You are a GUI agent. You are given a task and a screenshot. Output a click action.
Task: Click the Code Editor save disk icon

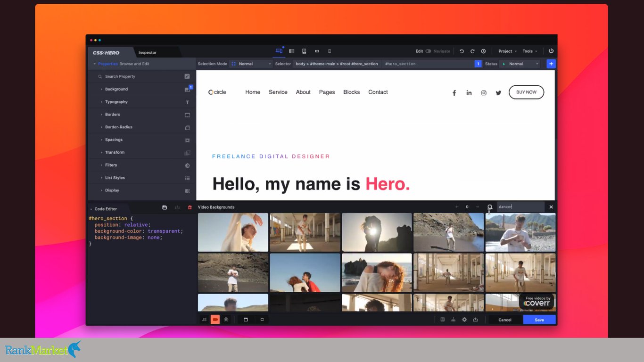tap(165, 207)
